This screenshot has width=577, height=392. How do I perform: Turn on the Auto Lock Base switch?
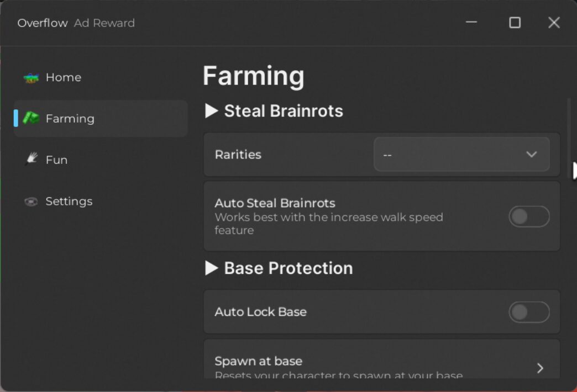pos(529,312)
